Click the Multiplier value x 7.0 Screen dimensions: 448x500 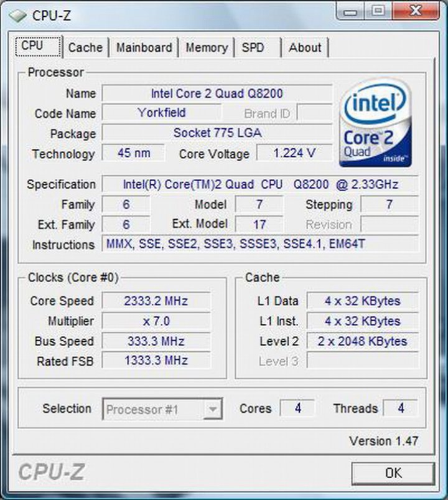tap(156, 321)
